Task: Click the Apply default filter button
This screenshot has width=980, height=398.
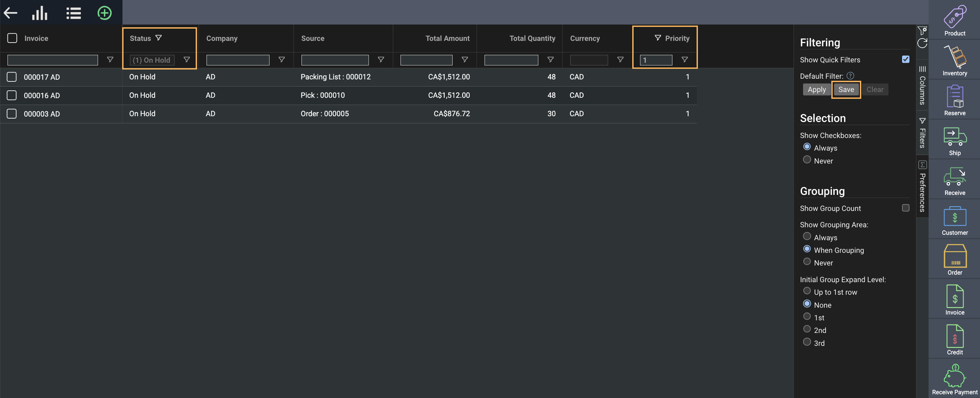Action: coord(816,90)
